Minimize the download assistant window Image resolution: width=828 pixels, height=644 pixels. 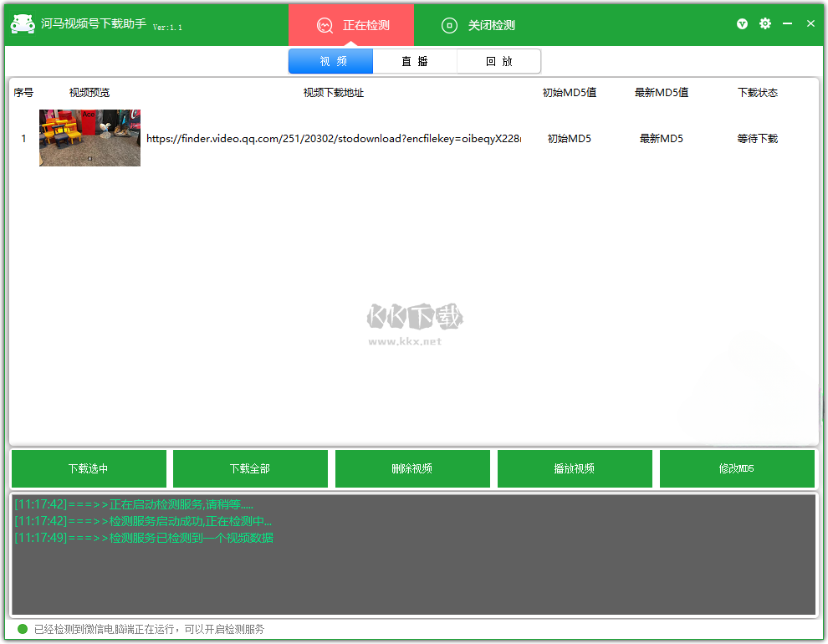pyautogui.click(x=787, y=24)
